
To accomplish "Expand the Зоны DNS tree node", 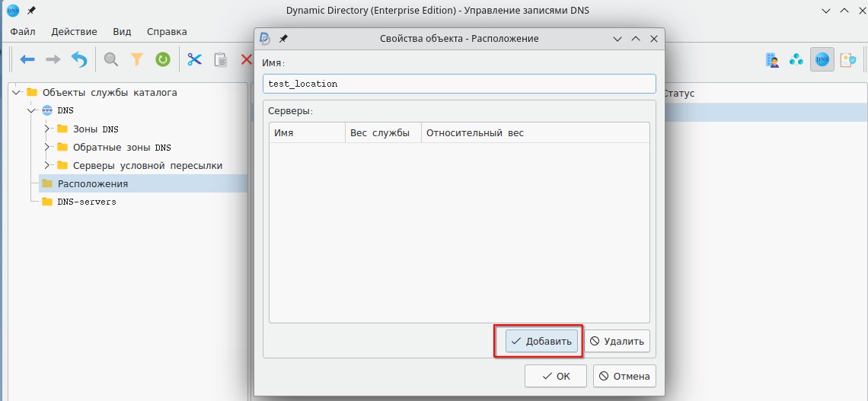I will (47, 129).
